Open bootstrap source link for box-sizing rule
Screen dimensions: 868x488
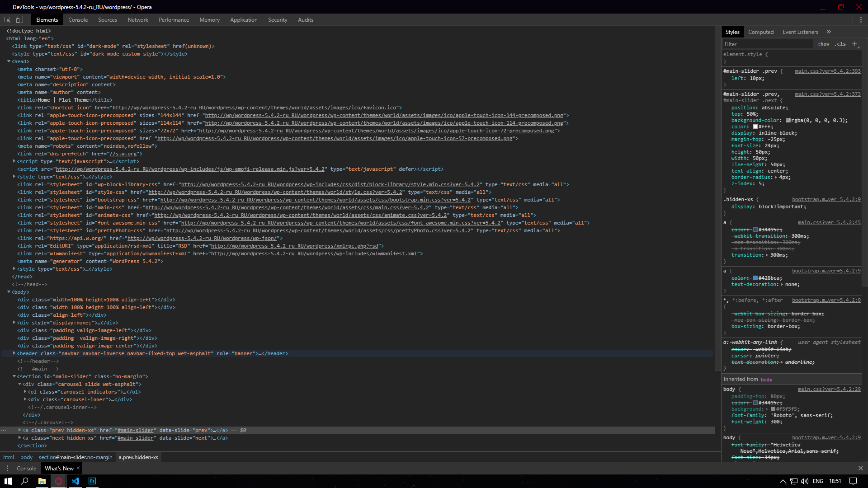click(826, 300)
